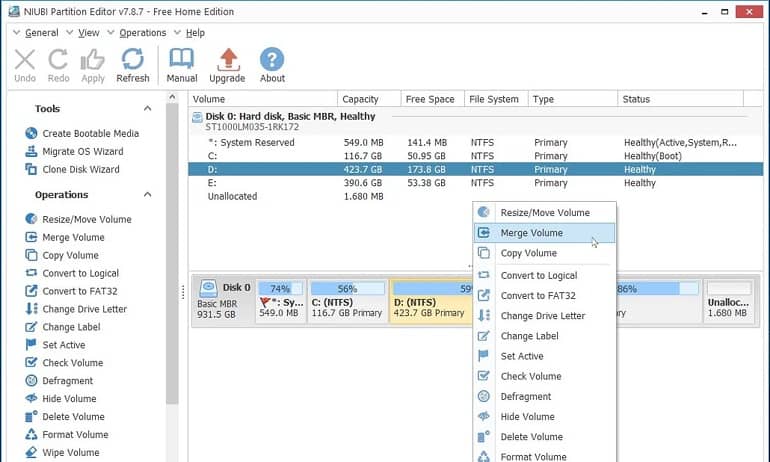Sort by File System column header
The image size is (770, 462).
tap(496, 99)
